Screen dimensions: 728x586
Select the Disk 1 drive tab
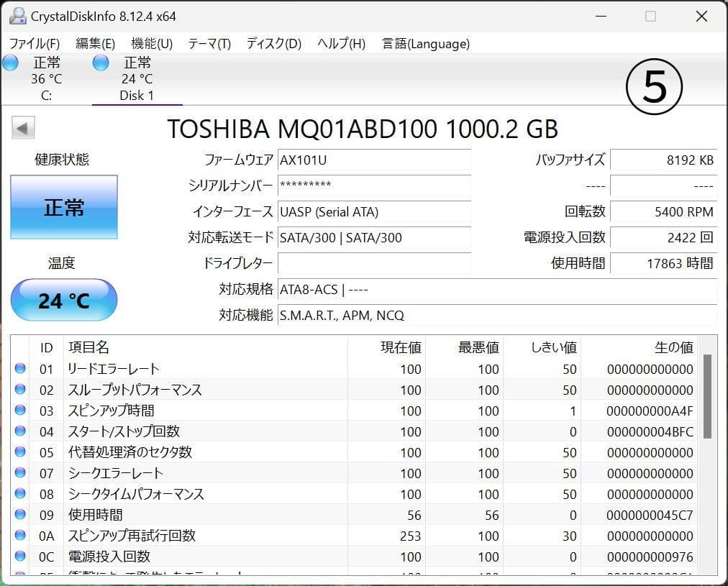[x=137, y=79]
